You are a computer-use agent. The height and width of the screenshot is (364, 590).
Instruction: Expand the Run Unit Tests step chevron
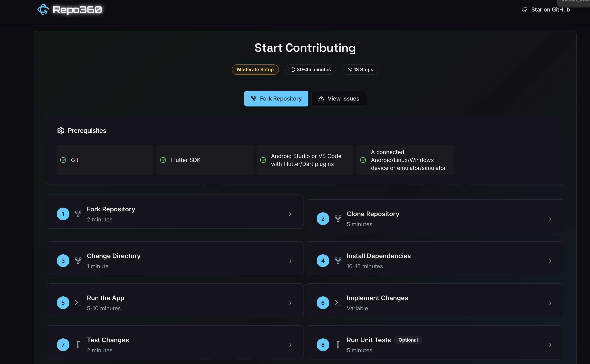pos(550,345)
